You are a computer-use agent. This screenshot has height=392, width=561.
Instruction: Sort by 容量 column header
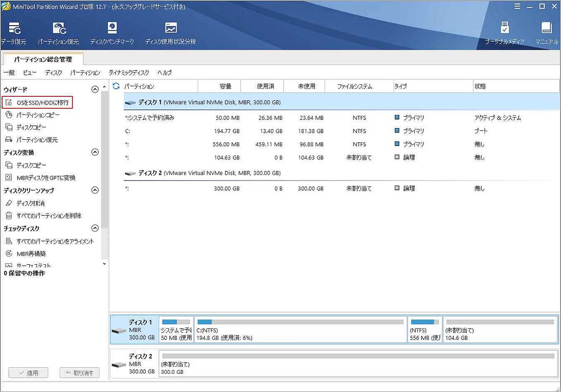click(220, 86)
